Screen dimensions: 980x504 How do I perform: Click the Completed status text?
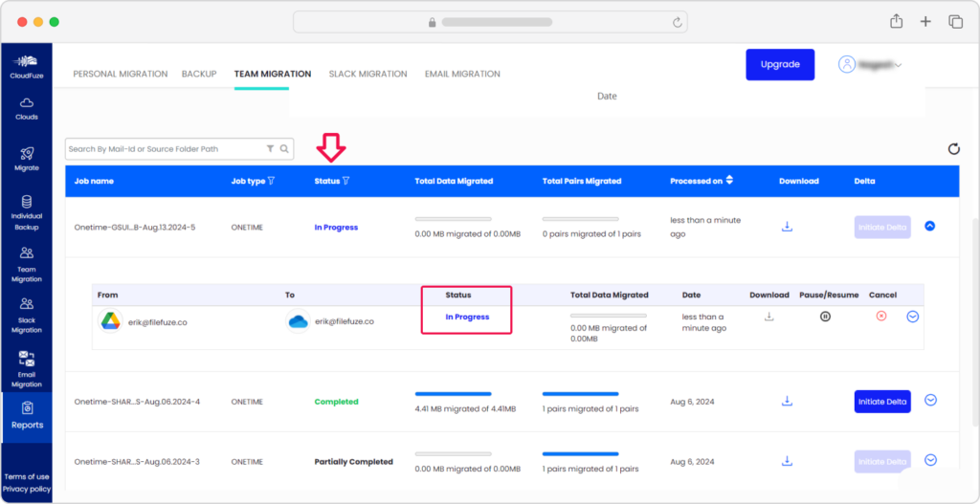coord(336,401)
